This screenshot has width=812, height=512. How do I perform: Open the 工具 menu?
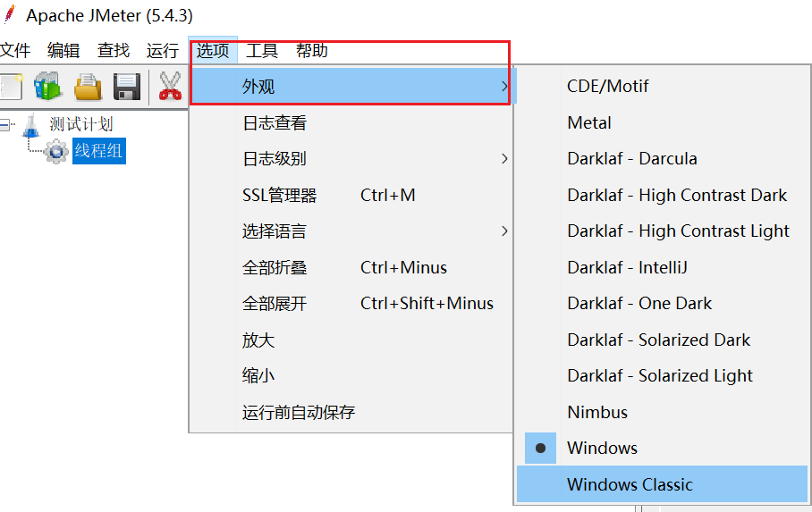262,51
